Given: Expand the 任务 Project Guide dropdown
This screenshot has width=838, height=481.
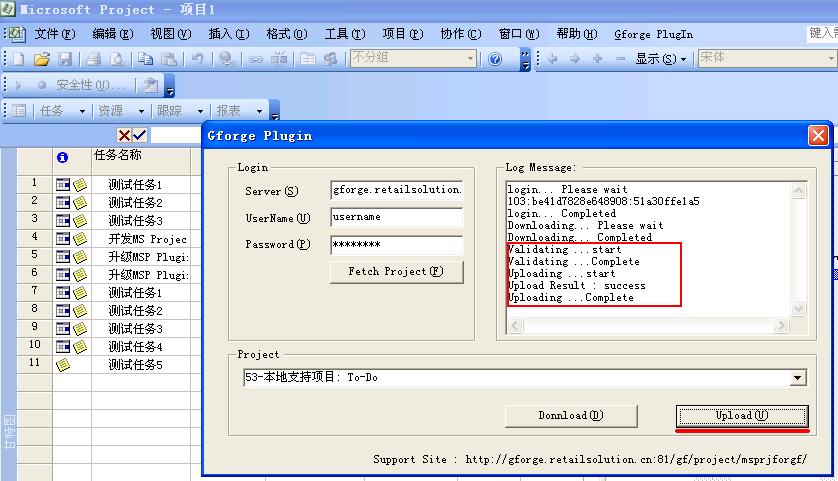Looking at the screenshot, I should point(82,111).
